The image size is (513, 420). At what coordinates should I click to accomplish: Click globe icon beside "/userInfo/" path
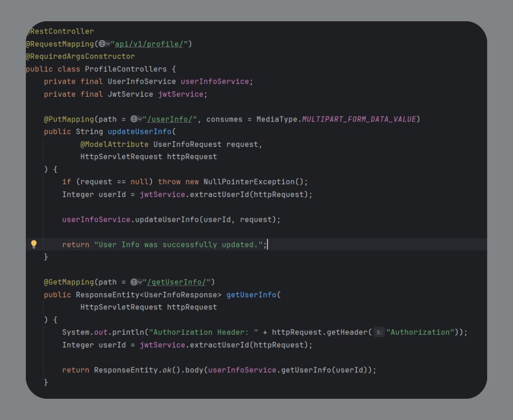(x=134, y=119)
